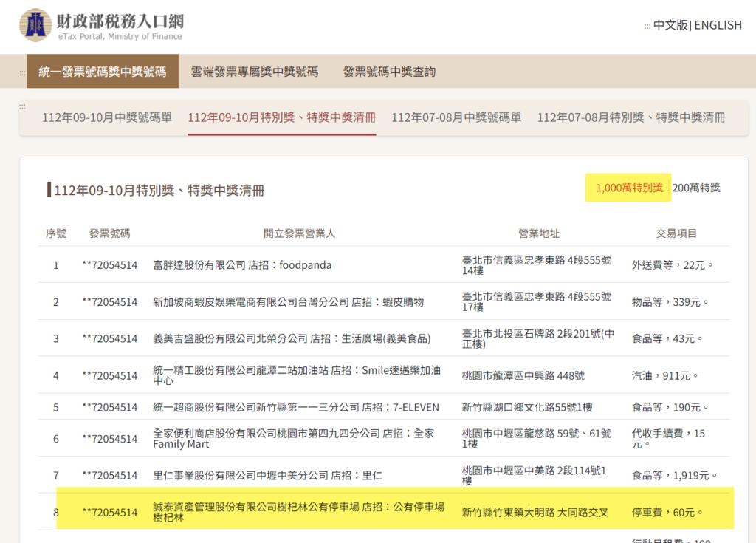Switch language to 中文版
This screenshot has width=756, height=543.
pyautogui.click(x=670, y=25)
